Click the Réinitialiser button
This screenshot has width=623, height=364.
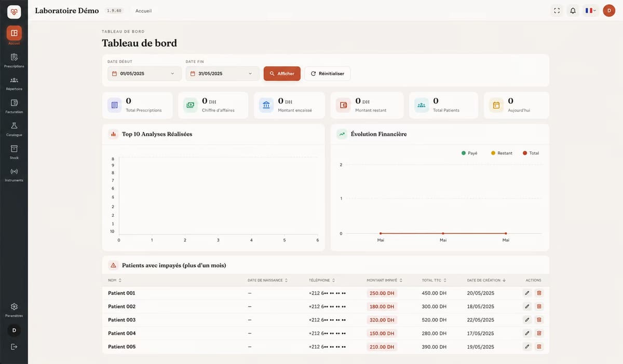click(328, 74)
